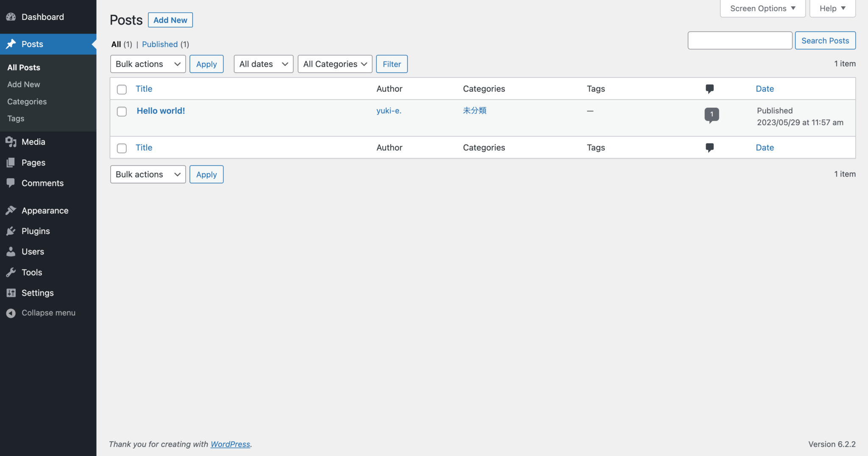Screen dimensions: 868x456
Task: Toggle select-all checkbox in table footer
Action: tap(122, 148)
